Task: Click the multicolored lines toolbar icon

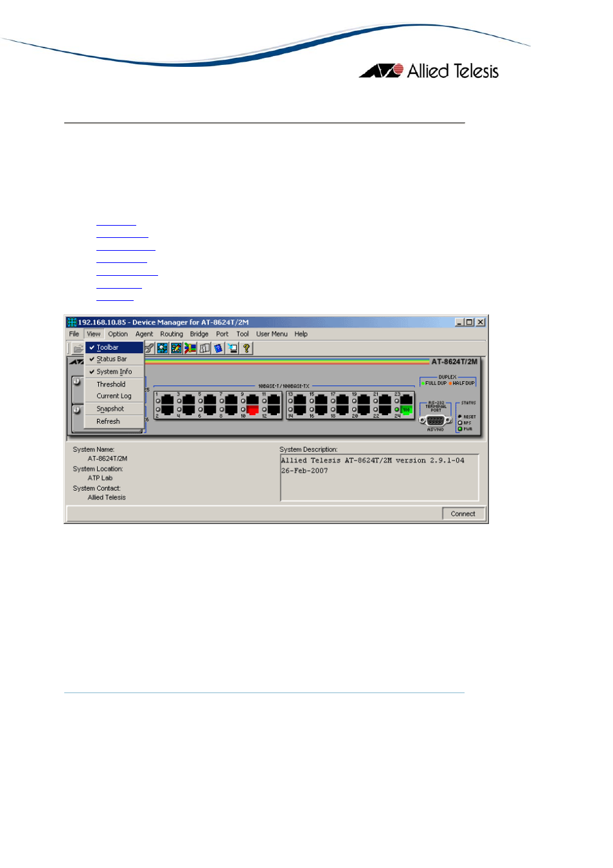Action: coord(190,348)
